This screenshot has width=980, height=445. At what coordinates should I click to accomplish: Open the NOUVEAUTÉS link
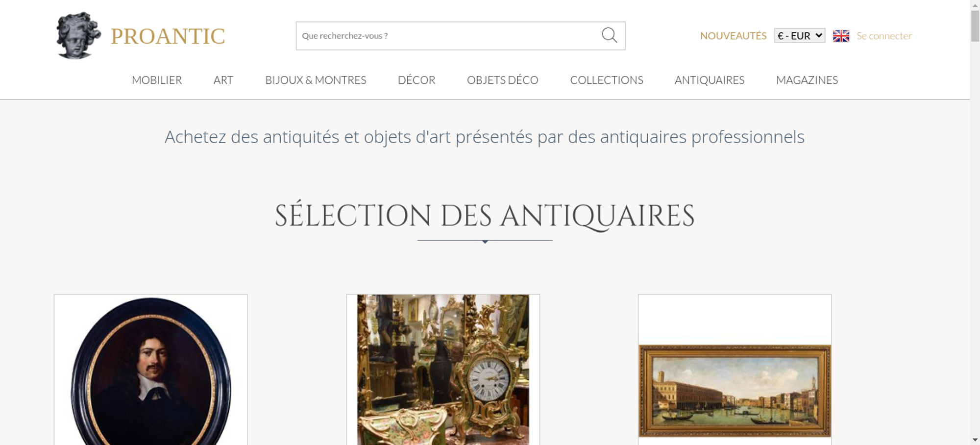click(x=733, y=36)
